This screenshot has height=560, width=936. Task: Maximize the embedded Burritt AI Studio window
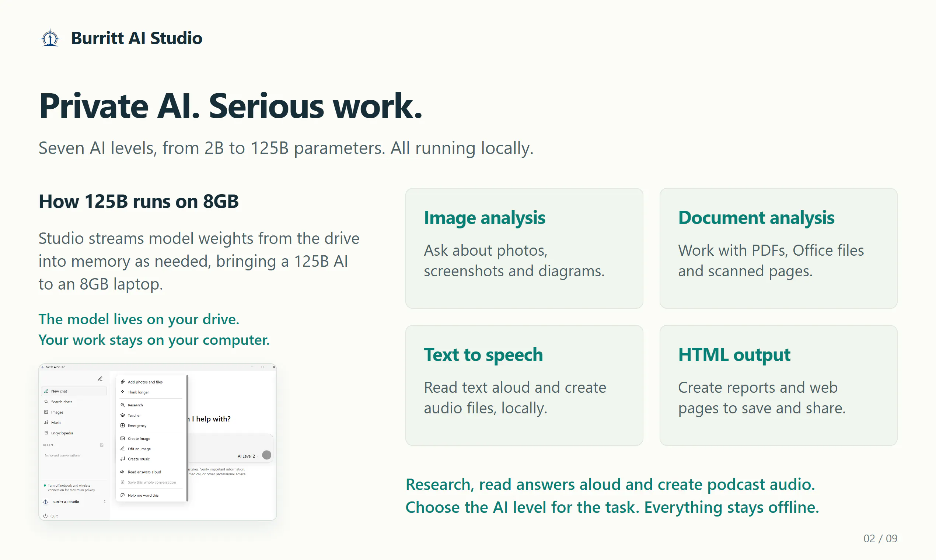[263, 367]
